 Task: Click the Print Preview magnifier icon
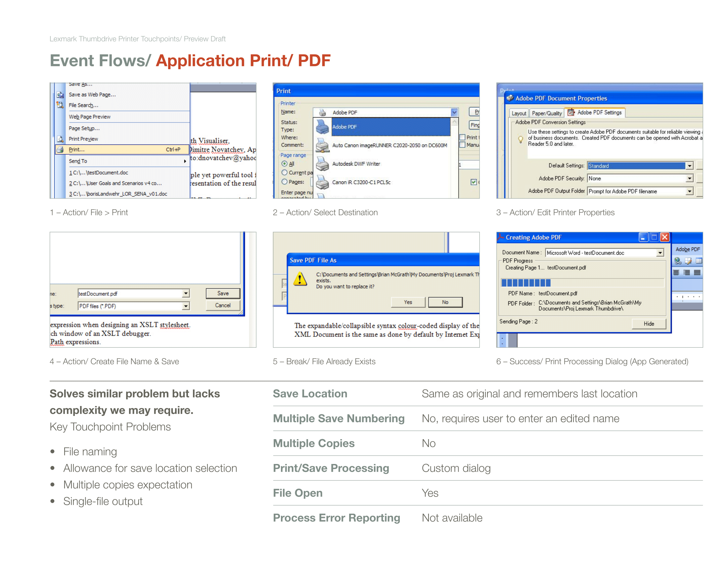(x=60, y=139)
